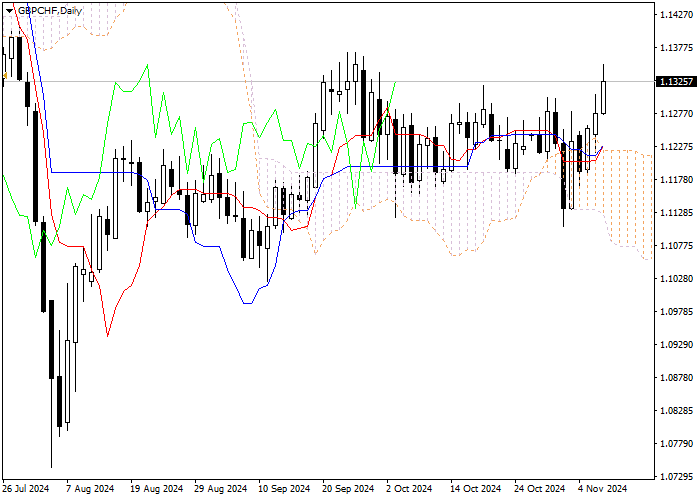Open the chart menu triangle beside GBPCHF
The image size is (700, 500).
(x=9, y=11)
